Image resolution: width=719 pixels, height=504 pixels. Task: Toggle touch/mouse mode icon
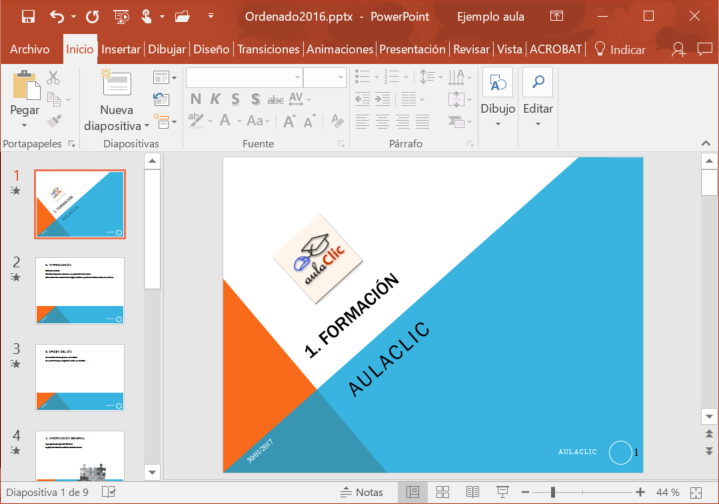(x=146, y=17)
